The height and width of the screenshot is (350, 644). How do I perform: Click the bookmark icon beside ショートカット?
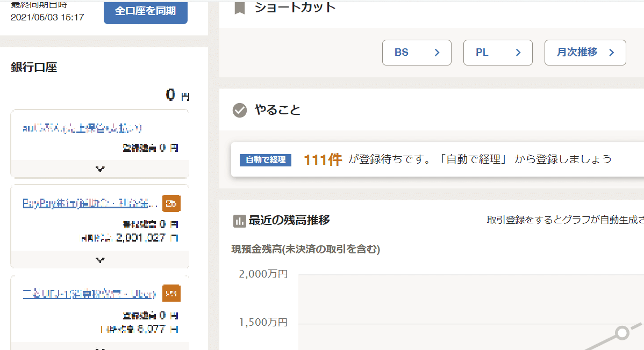click(240, 8)
